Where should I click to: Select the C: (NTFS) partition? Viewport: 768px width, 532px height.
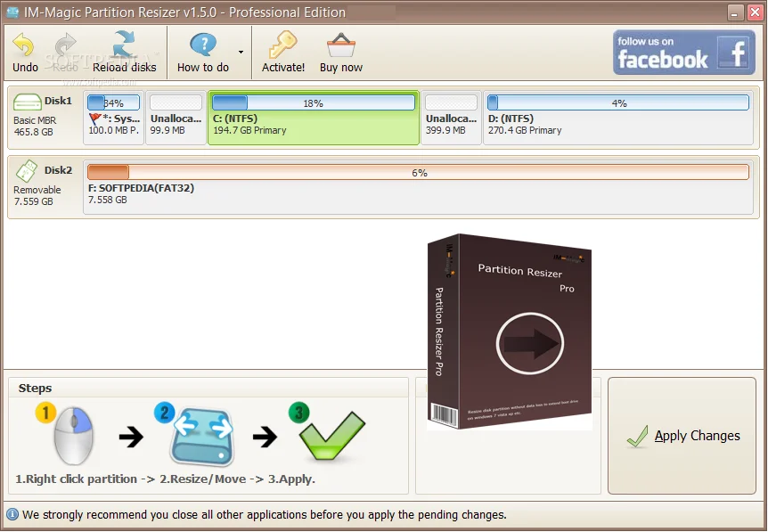[x=314, y=118]
